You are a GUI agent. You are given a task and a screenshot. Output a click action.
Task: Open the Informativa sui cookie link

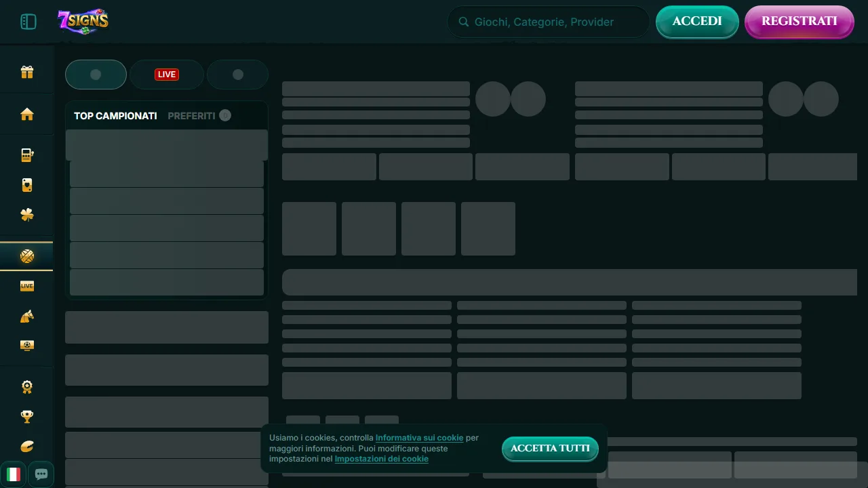(419, 438)
